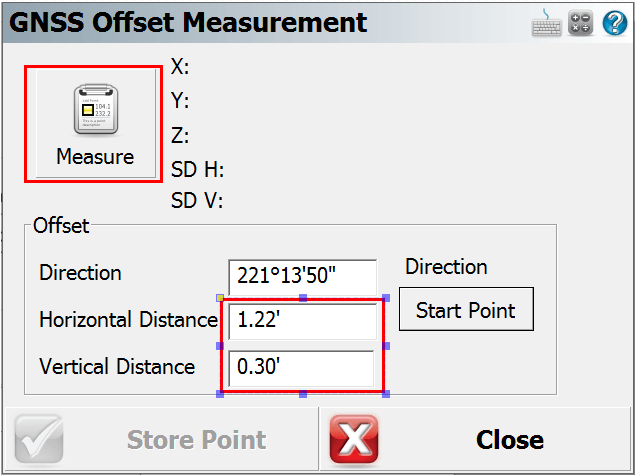
Task: Click the red X icon beside Close
Action: 354,439
